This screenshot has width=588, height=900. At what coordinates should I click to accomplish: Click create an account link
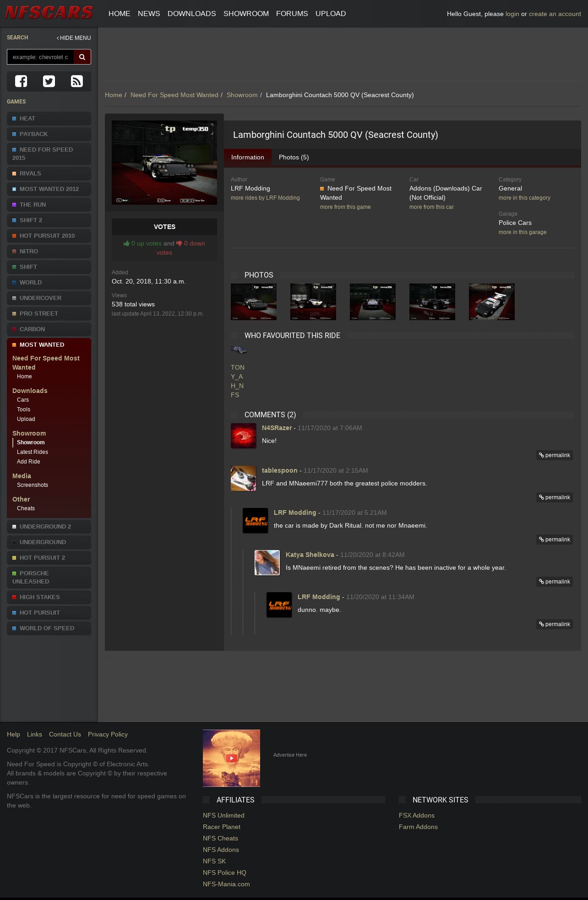point(555,14)
